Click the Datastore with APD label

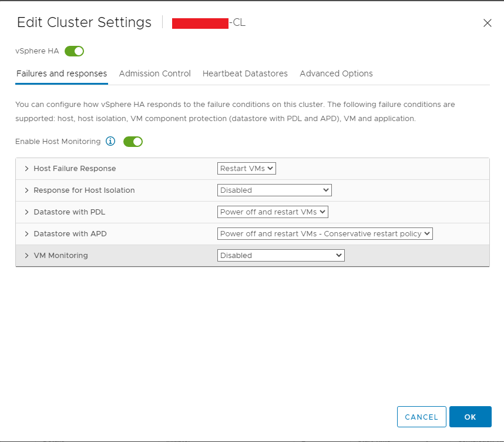click(x=70, y=234)
